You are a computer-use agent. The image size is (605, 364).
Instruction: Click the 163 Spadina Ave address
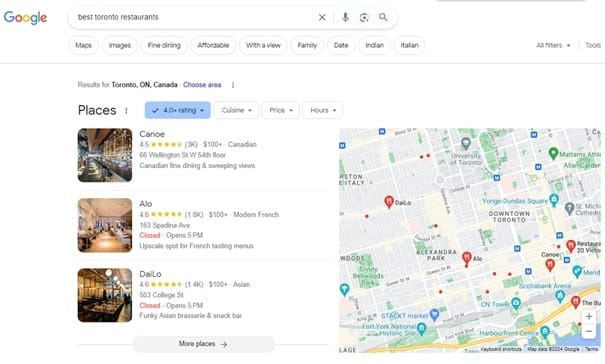click(165, 225)
